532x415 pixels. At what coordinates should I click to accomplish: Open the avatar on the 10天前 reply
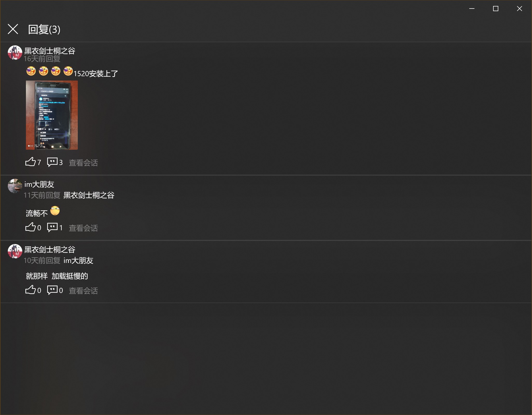click(x=15, y=251)
